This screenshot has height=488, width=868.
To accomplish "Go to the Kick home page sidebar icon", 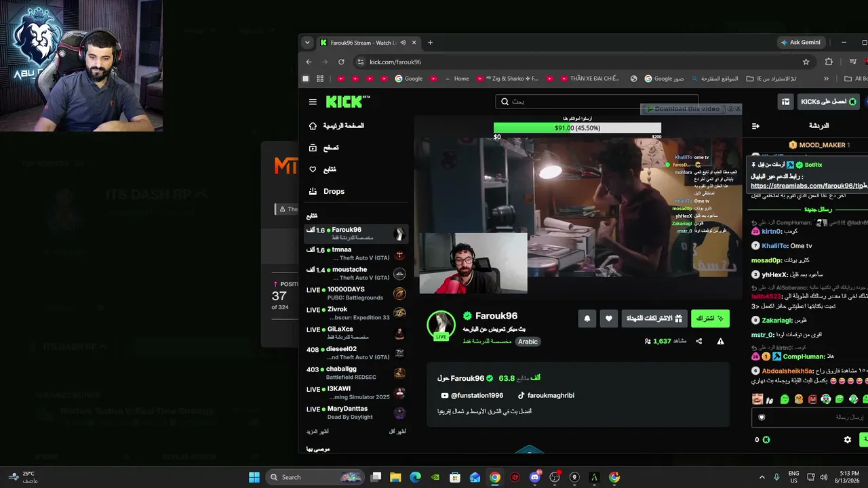I will click(313, 126).
